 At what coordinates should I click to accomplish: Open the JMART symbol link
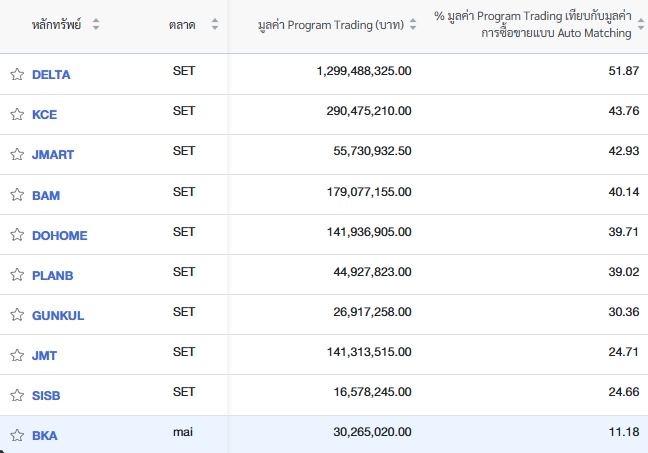coord(53,155)
